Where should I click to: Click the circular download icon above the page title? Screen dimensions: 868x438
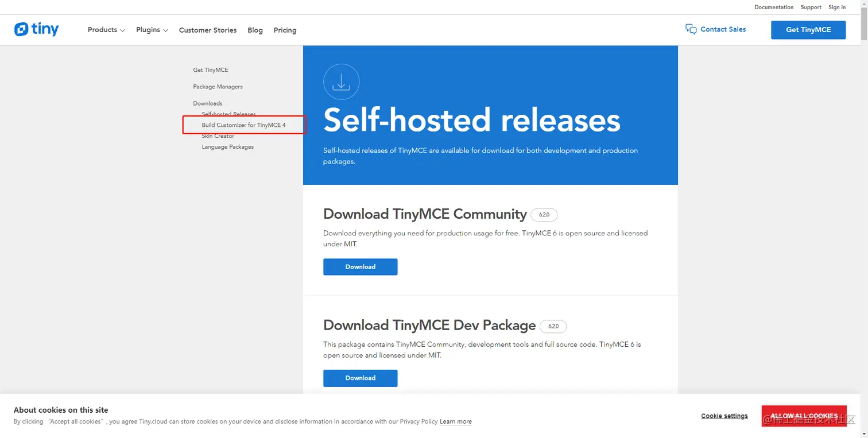point(342,82)
